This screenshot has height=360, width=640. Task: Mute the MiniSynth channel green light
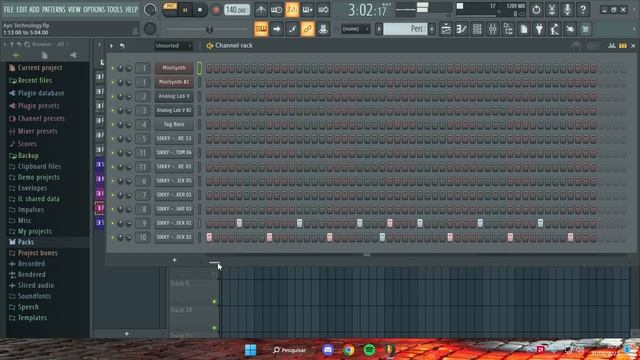(x=113, y=69)
